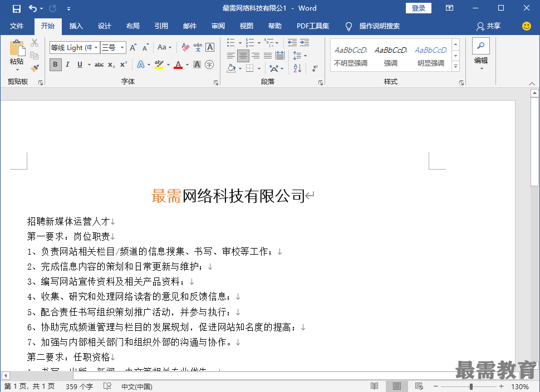Show or hide paragraph marks
The height and width of the screenshot is (392, 540).
click(x=315, y=68)
